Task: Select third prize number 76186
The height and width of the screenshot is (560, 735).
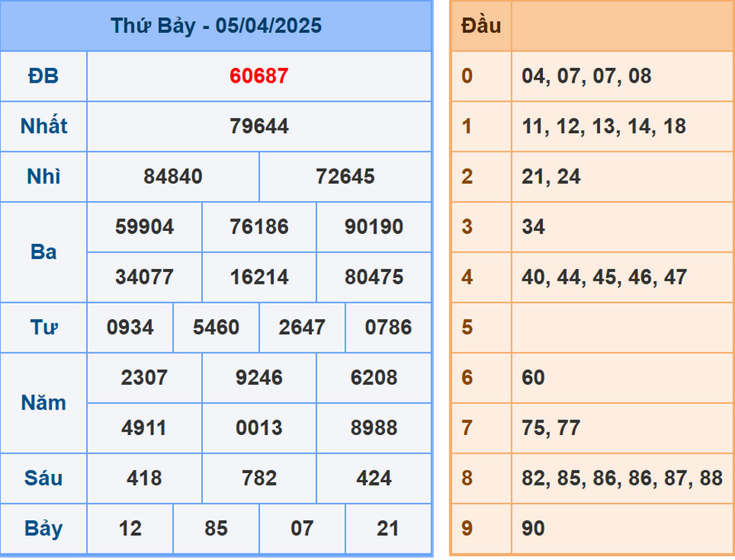Action: click(259, 227)
